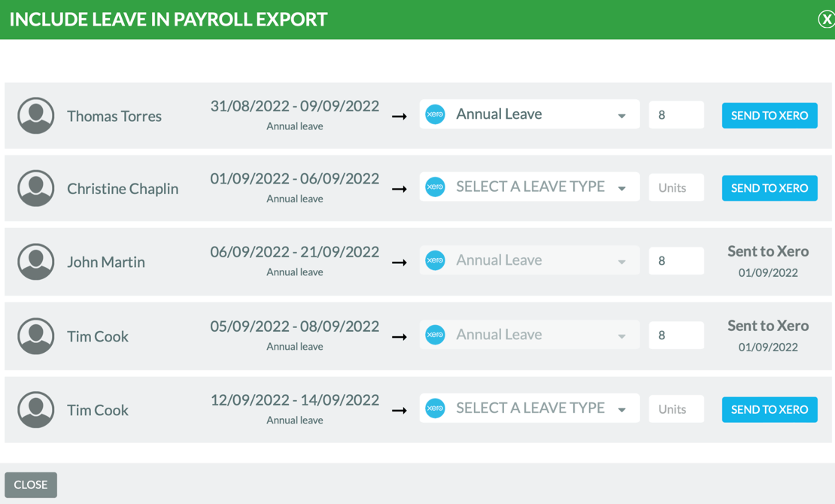Click the Xero logo in Christine Chaplin's row

tap(436, 187)
